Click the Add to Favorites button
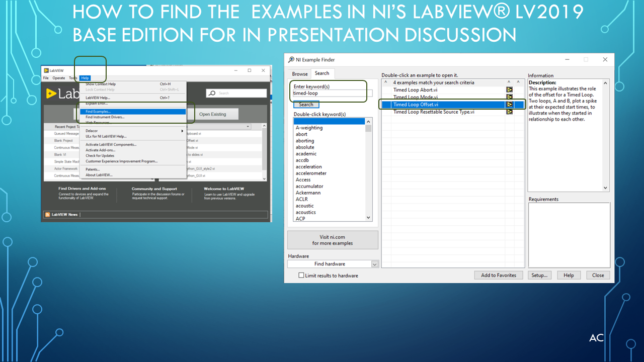 pos(499,275)
